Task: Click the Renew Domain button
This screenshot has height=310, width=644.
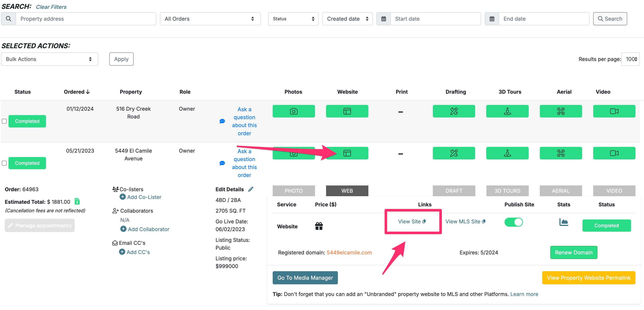Action: [573, 252]
